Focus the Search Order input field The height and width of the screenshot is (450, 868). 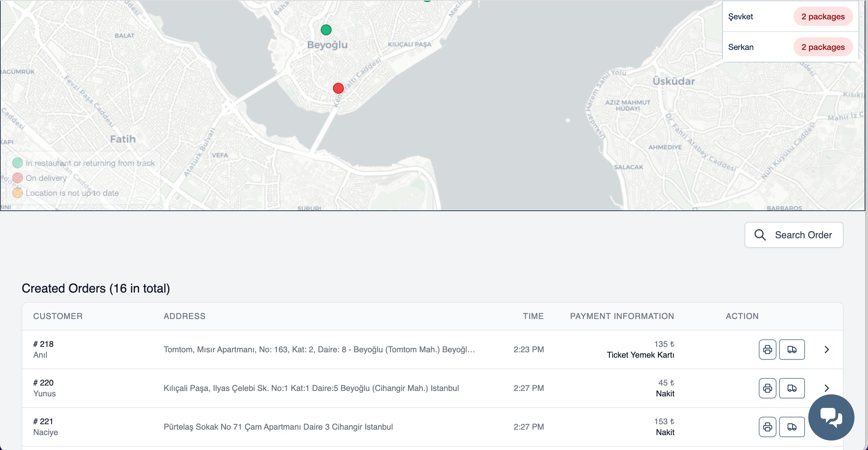click(803, 235)
